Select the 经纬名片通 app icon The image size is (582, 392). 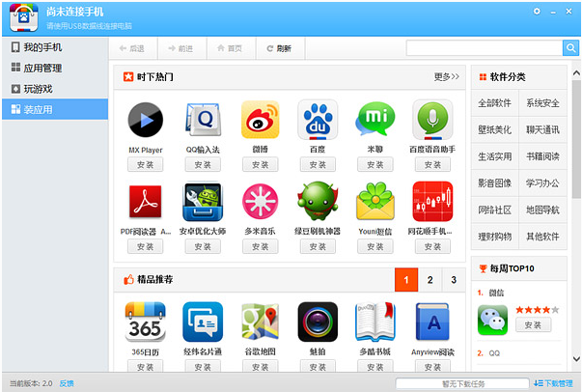click(203, 322)
